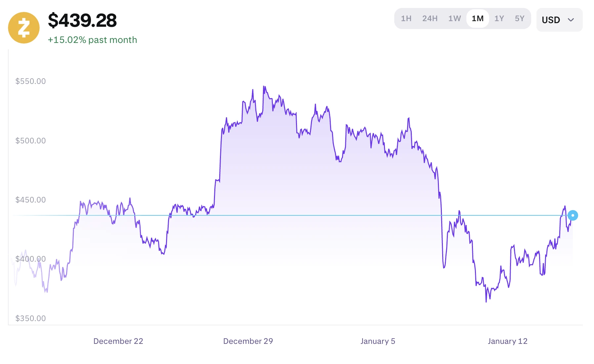
Task: Choose the 1W chart range
Action: 454,18
